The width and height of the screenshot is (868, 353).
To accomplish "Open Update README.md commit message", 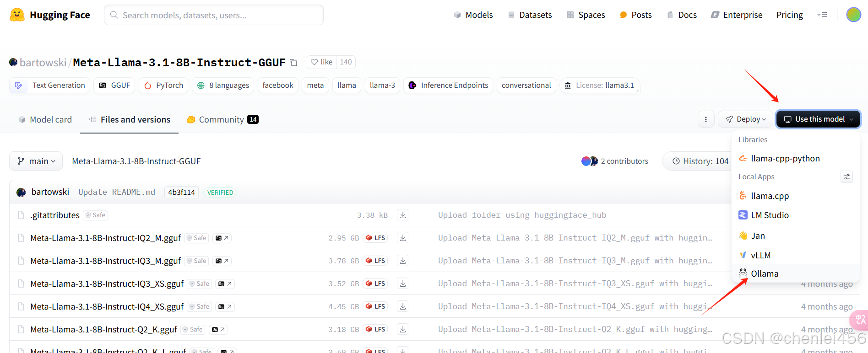I will (x=117, y=192).
